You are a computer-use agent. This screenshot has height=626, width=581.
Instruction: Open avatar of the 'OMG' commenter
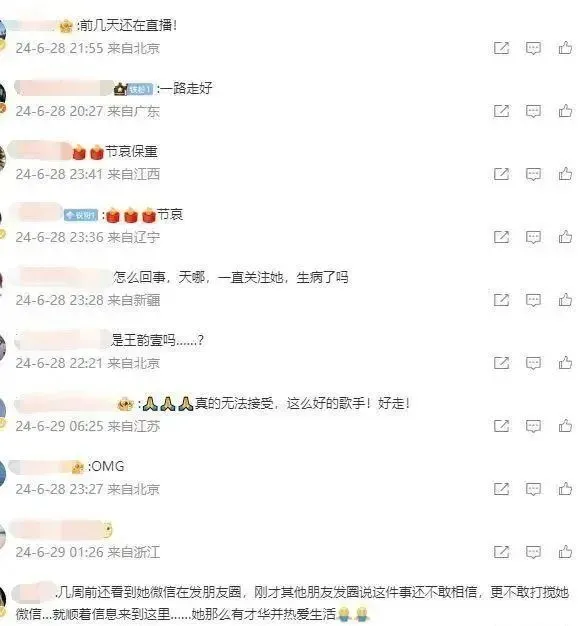click(2, 473)
